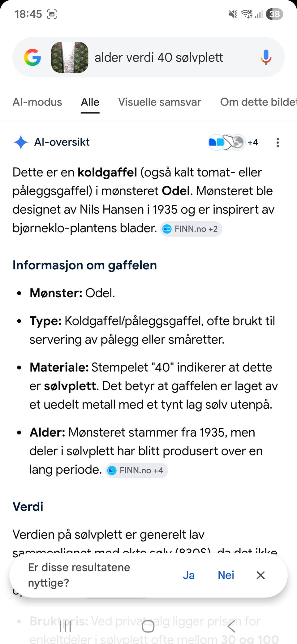
Task: Open the searched image thumbnail
Action: pos(70,57)
